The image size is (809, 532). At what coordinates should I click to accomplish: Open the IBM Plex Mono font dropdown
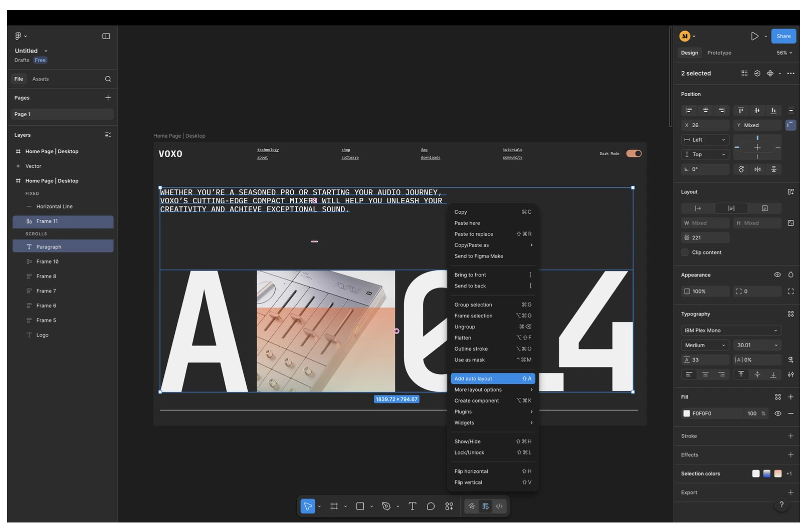tap(731, 331)
